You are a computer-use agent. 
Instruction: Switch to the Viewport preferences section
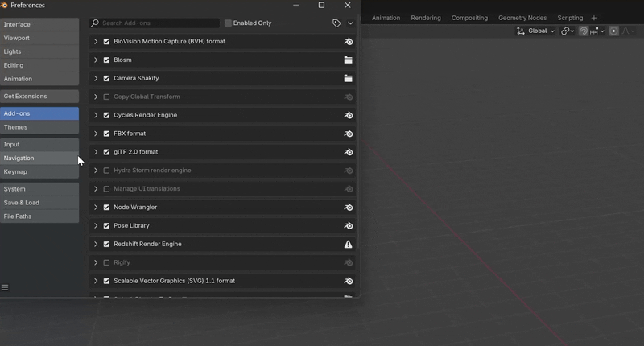pos(39,38)
